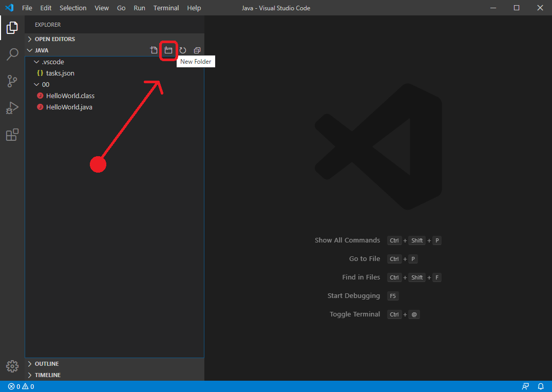Click Find in Files label
Screen dimensions: 552x392
[361, 277]
